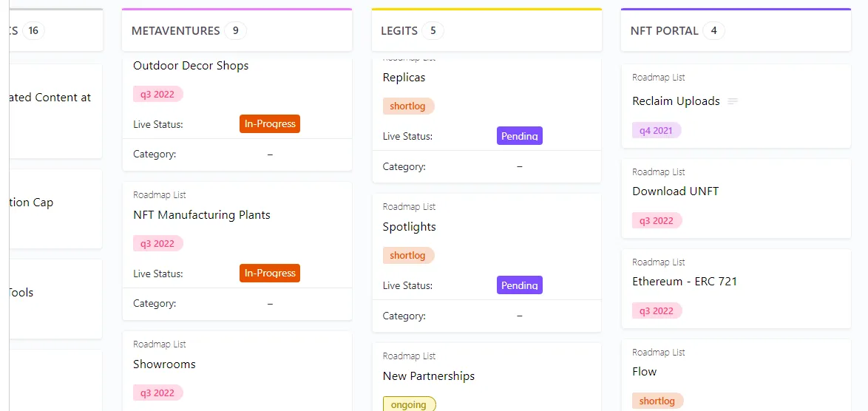The width and height of the screenshot is (868, 411).
Task: Change In-Progress status on Outdoor Decor Shops
Action: pos(270,124)
